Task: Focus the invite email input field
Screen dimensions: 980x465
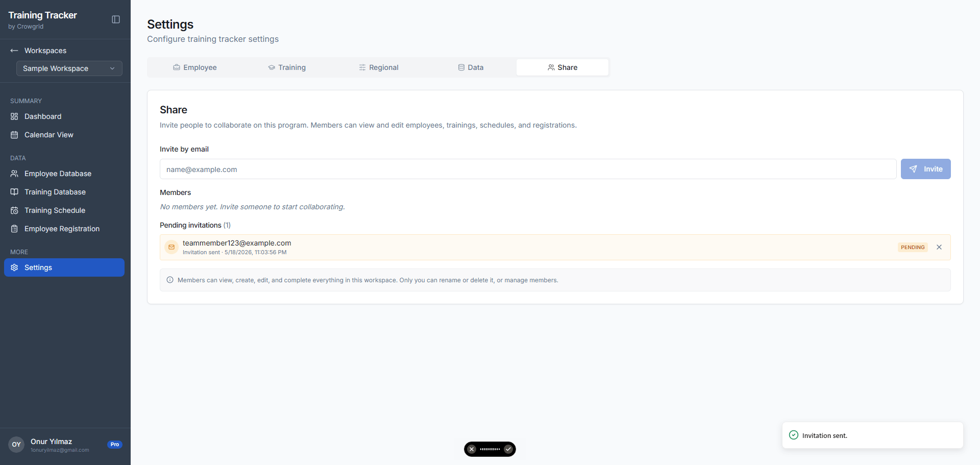Action: [x=528, y=169]
